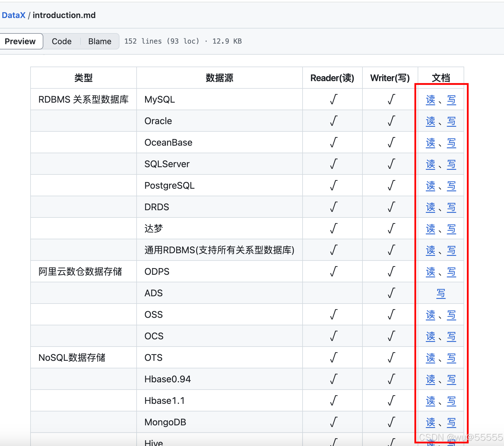Image resolution: width=504 pixels, height=446 pixels.
Task: Open the OTS write (写) doc link
Action: [451, 358]
